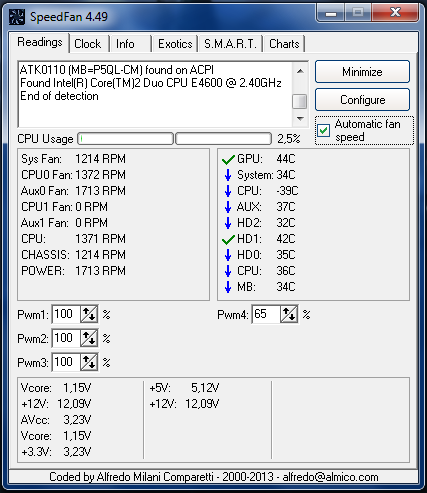The height and width of the screenshot is (493, 427).
Task: Close the SpeedFan window
Action: pos(395,13)
